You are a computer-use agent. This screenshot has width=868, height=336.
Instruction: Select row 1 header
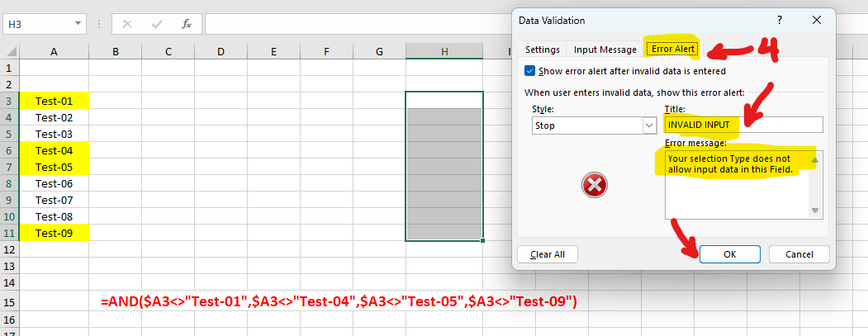9,68
